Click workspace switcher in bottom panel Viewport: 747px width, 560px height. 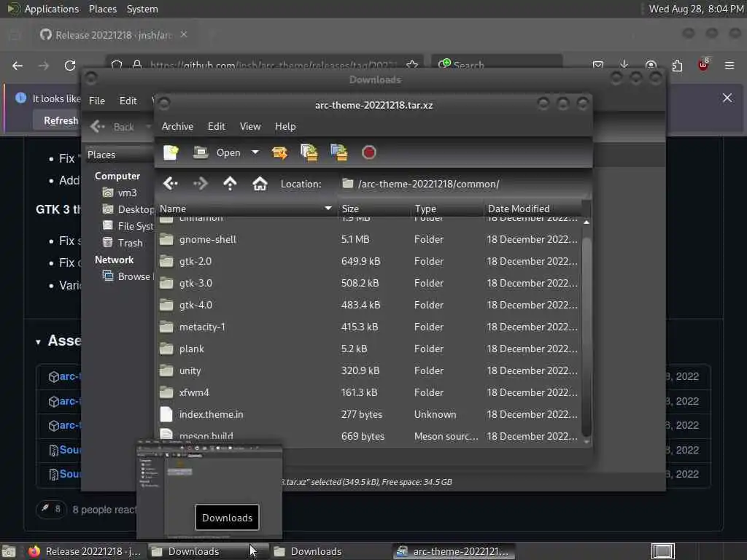(x=662, y=551)
